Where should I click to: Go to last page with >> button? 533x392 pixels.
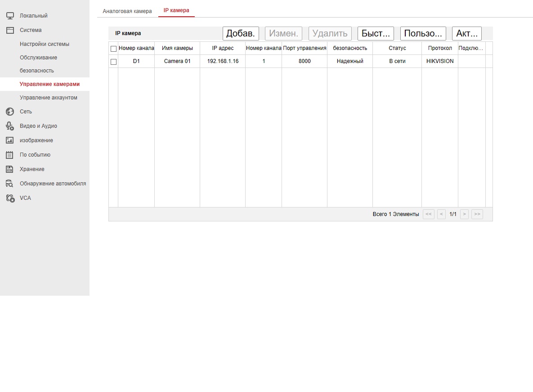pyautogui.click(x=477, y=214)
